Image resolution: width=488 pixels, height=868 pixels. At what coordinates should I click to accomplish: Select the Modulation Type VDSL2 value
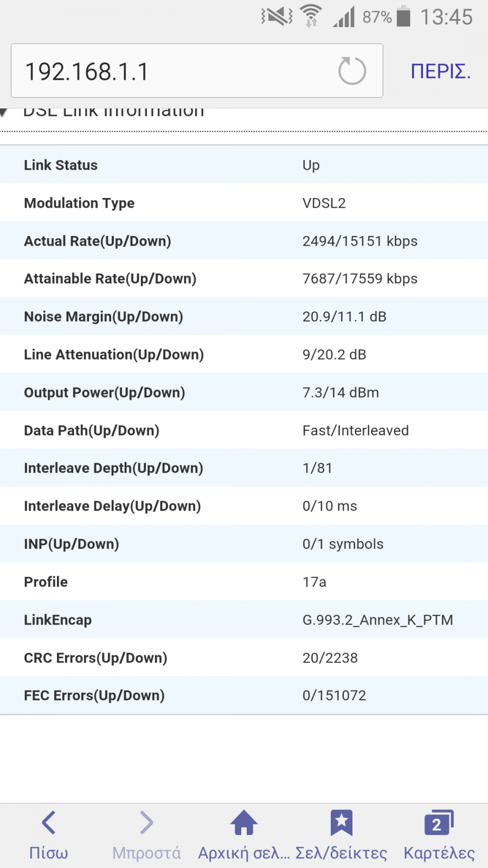pos(324,203)
